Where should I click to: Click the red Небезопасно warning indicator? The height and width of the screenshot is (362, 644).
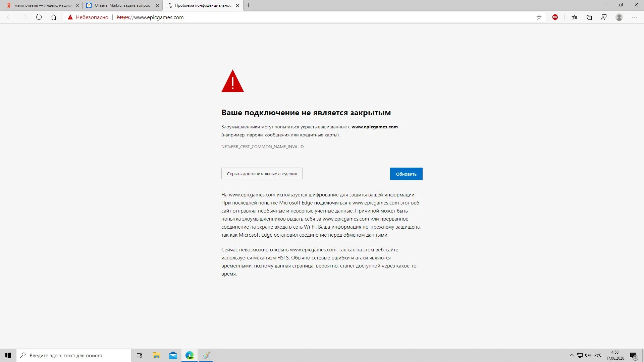pyautogui.click(x=88, y=17)
